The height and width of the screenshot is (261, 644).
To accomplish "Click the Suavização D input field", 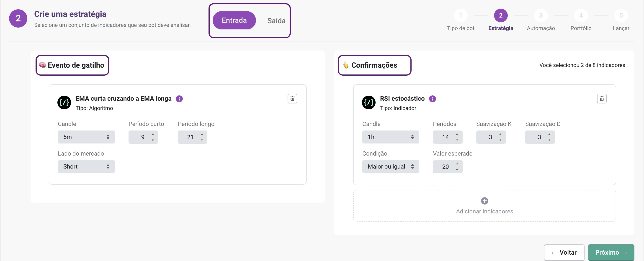I will [x=540, y=137].
